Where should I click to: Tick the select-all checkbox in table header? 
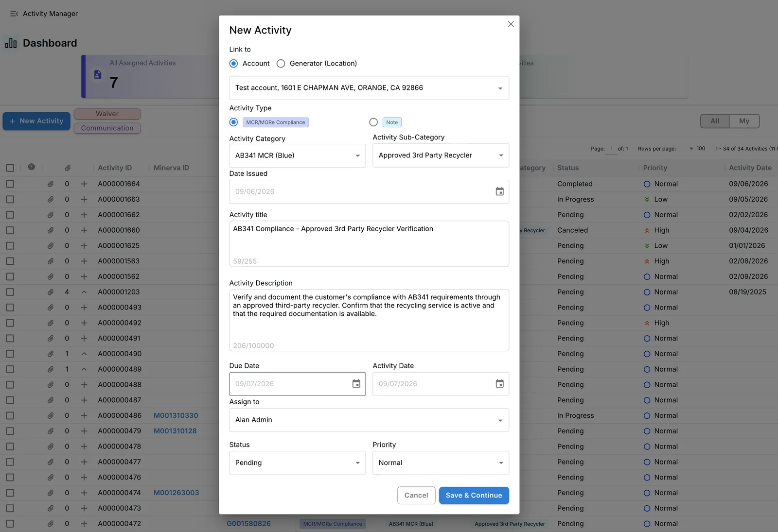coord(10,168)
